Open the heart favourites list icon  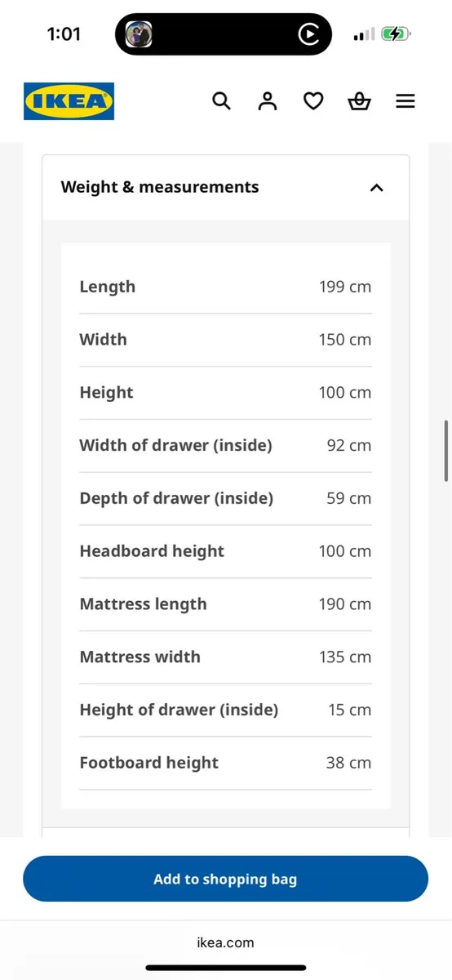point(313,101)
